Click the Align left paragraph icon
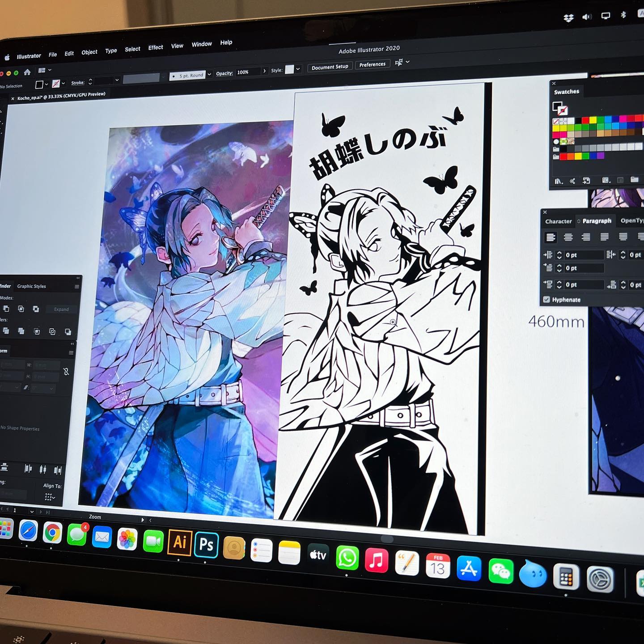The height and width of the screenshot is (644, 644). coord(551,237)
